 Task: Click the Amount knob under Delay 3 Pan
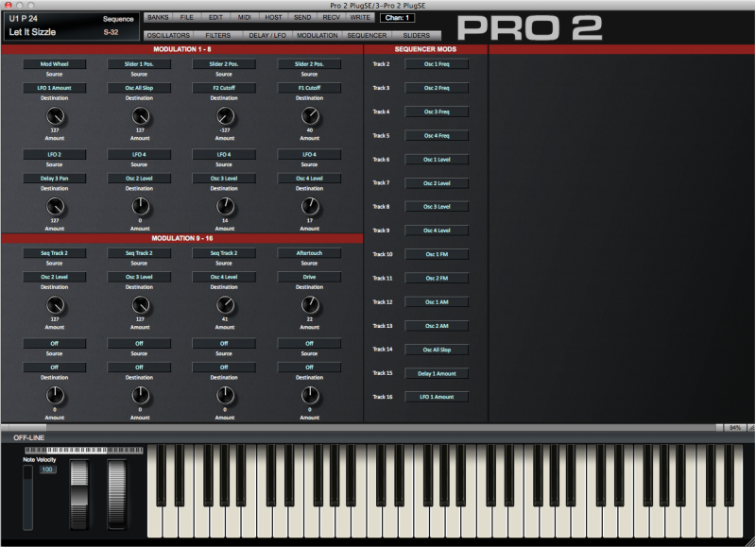coord(55,207)
